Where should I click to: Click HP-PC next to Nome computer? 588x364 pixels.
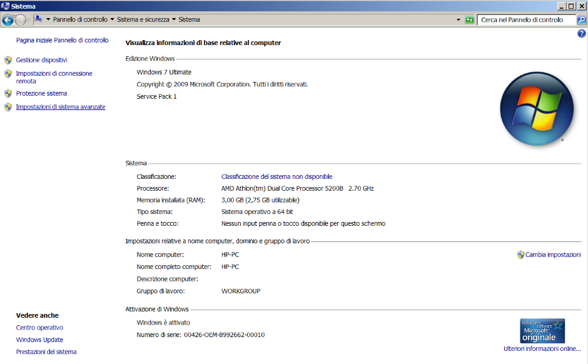(x=230, y=255)
